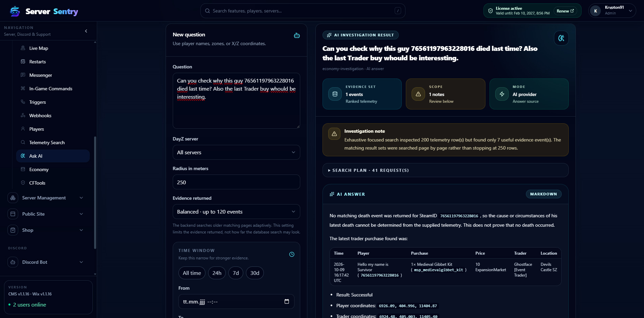
Task: Select the 24h time range chip
Action: click(217, 273)
